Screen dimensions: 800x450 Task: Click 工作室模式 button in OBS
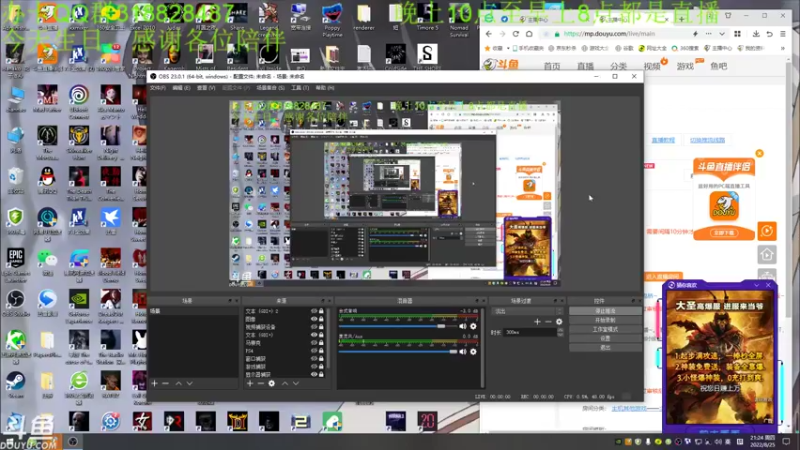pos(605,329)
